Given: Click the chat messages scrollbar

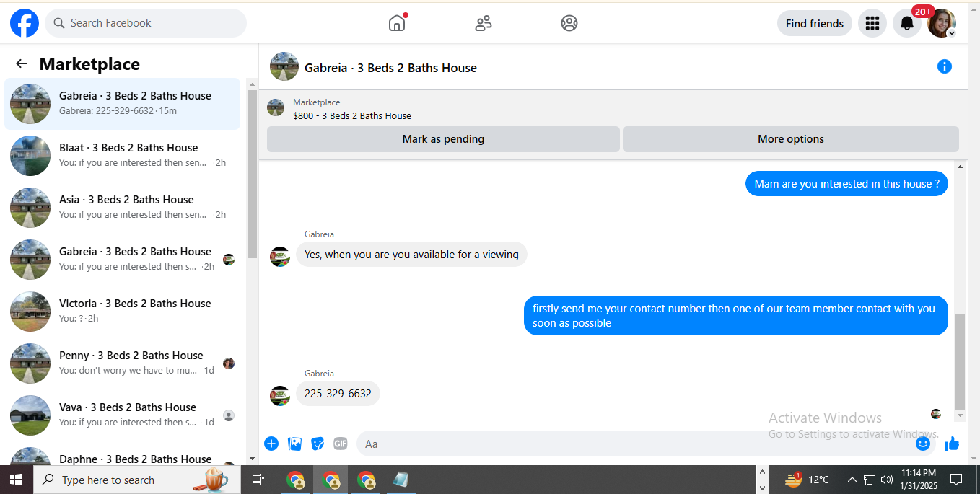Looking at the screenshot, I should coord(960,361).
